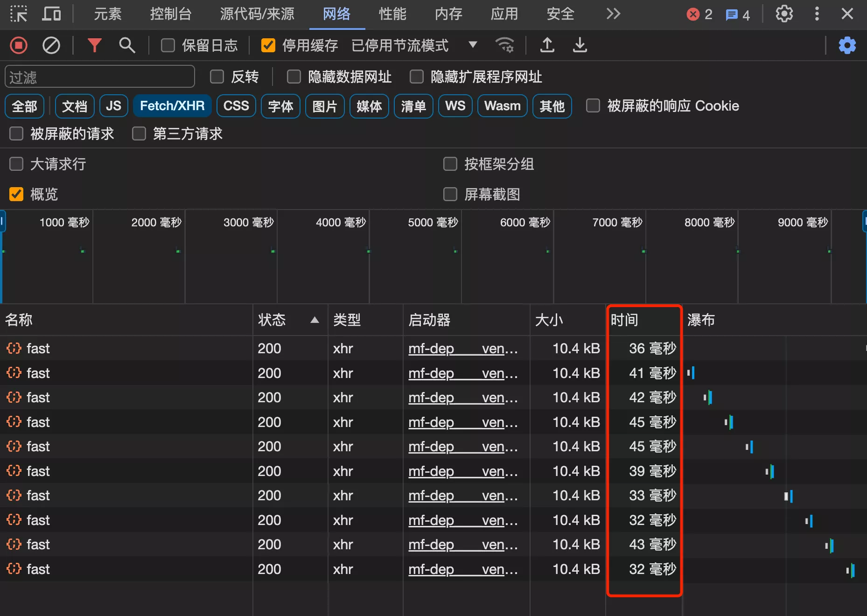The width and height of the screenshot is (867, 616).
Task: Check 隐藏扩展程序网址 checkbox
Action: point(416,77)
